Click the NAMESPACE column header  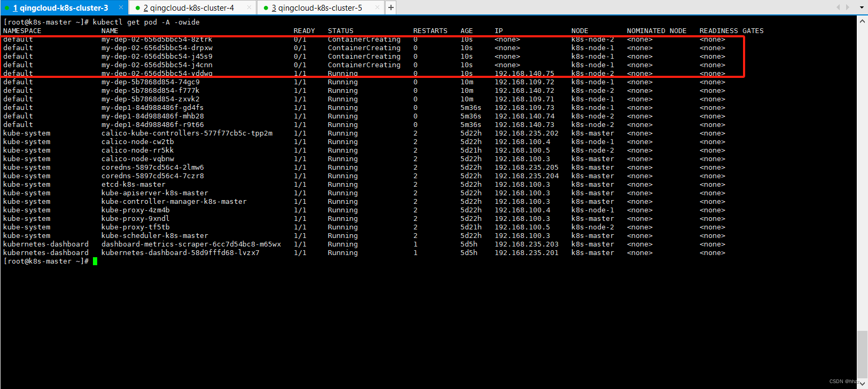click(22, 31)
